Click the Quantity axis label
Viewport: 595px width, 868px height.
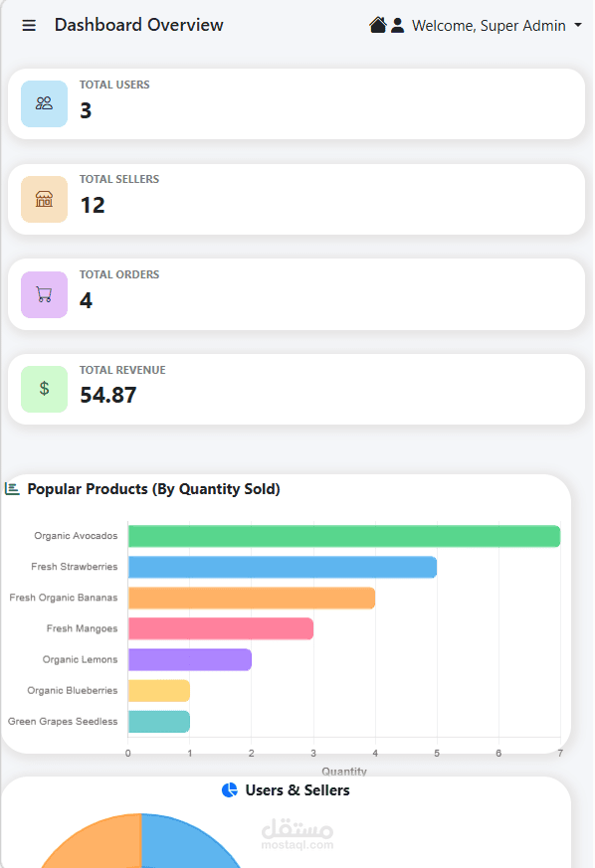click(x=344, y=771)
